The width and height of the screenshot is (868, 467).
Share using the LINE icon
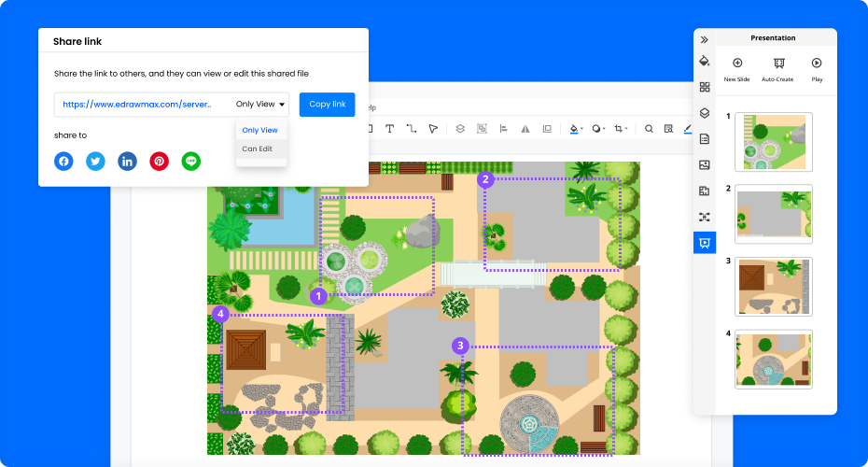point(191,161)
